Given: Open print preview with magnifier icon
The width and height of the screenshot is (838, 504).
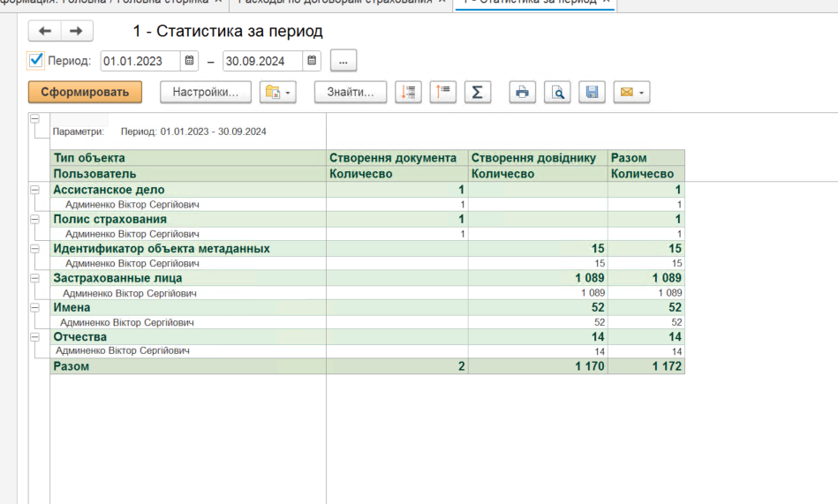Looking at the screenshot, I should pos(557,92).
